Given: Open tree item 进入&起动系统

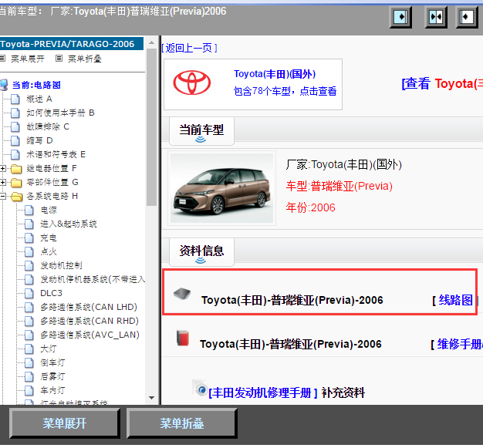Looking at the screenshot, I should pyautogui.click(x=69, y=224).
